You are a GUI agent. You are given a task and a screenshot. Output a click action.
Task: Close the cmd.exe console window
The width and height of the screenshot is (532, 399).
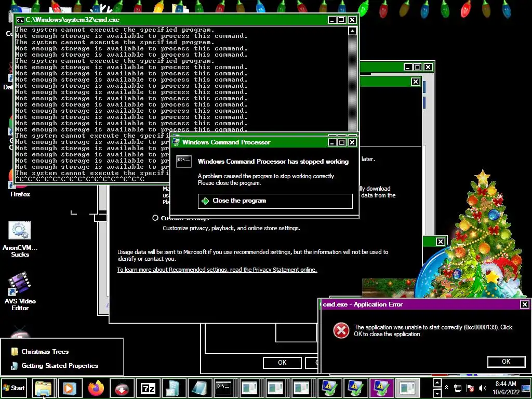(352, 20)
